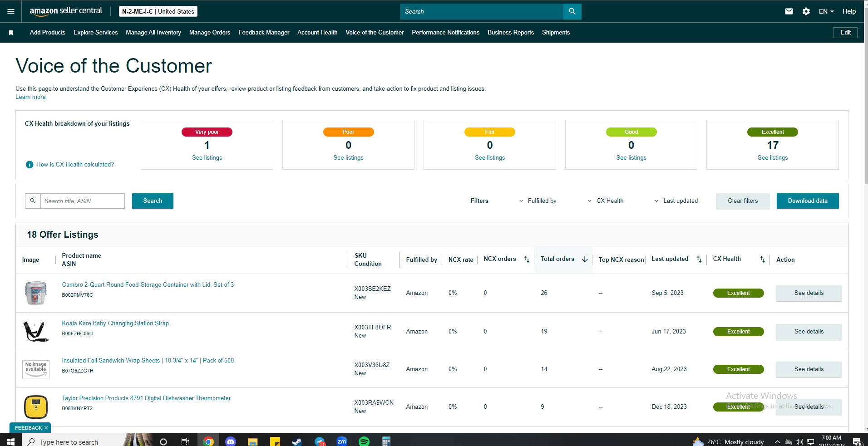The image size is (868, 446).
Task: Open See details for Cambro container
Action: 809,293
